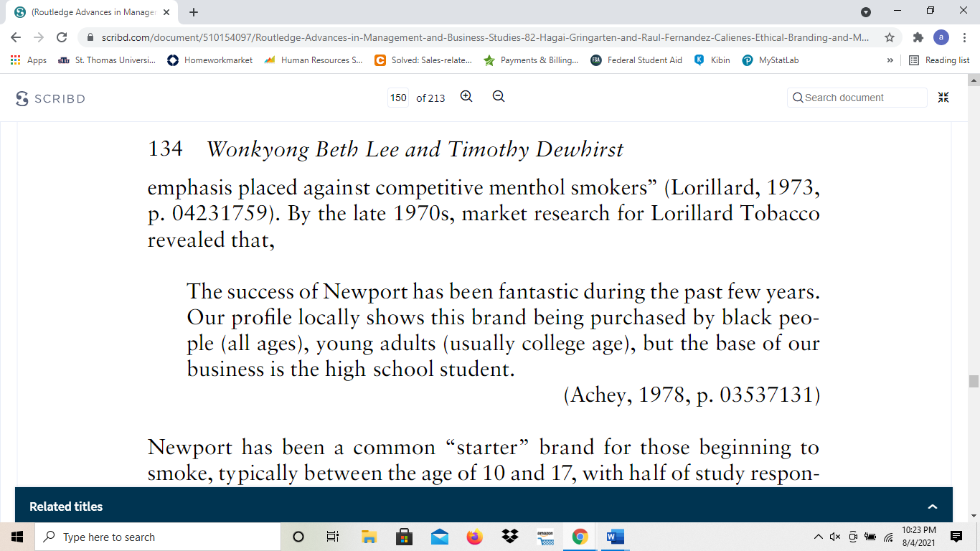Exit fullscreen reading mode
Screen dimensions: 980x551
click(943, 98)
